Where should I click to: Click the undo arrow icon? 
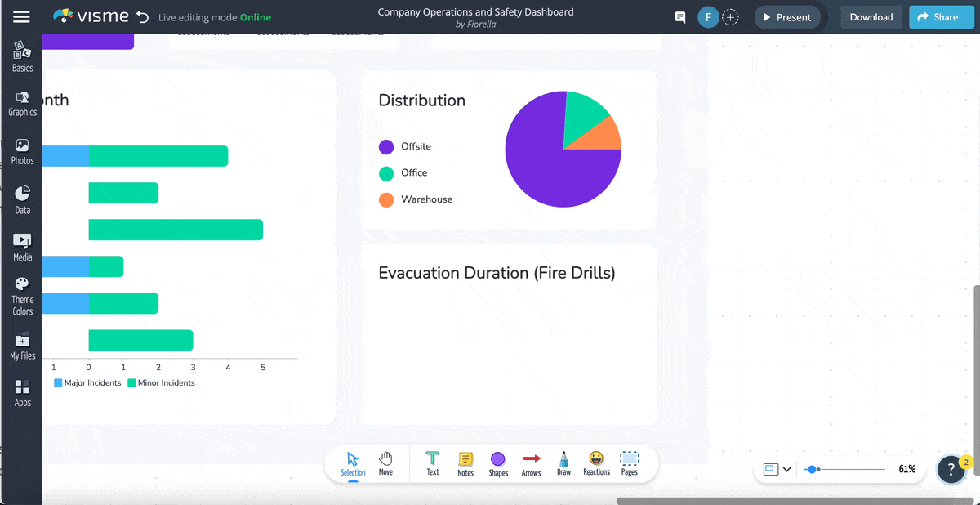142,17
